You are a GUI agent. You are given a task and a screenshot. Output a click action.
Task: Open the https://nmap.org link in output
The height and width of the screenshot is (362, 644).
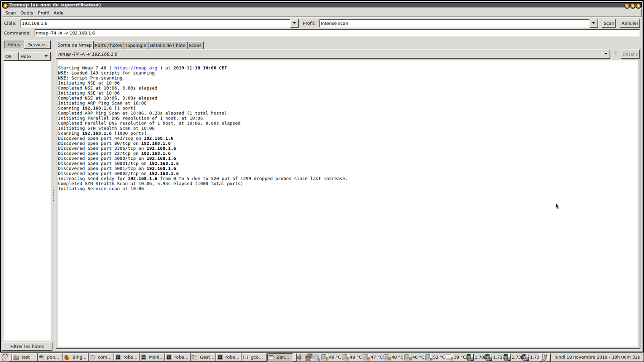tap(136, 68)
